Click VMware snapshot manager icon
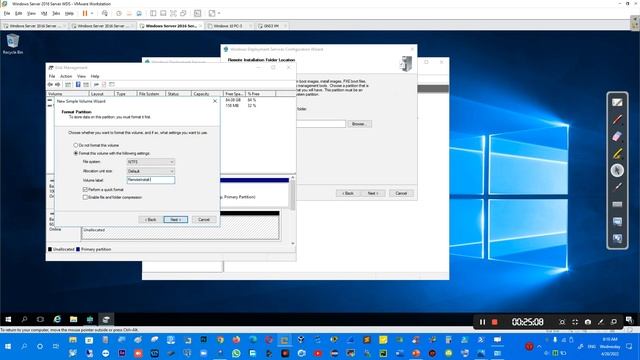This screenshot has height=360, width=640. point(139,13)
